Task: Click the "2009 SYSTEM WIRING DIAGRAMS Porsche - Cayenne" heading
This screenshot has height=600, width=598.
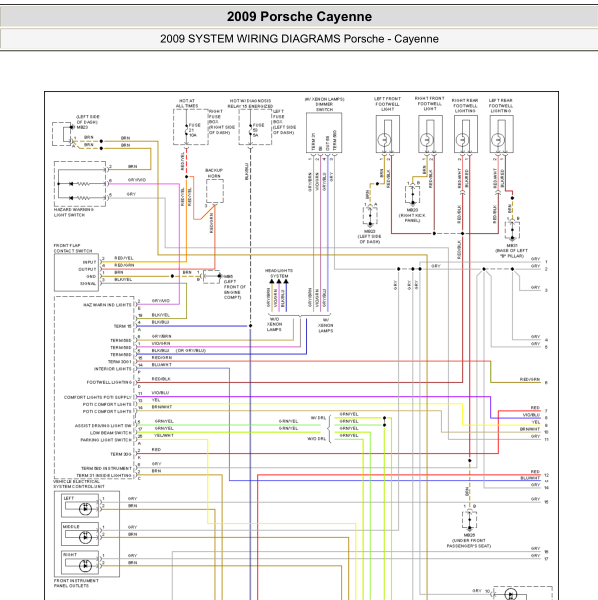Action: 299,39
